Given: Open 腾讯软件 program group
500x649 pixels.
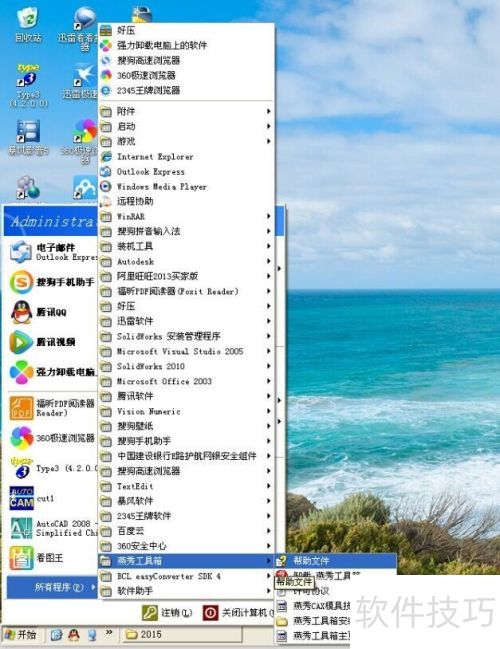Looking at the screenshot, I should coord(187,396).
